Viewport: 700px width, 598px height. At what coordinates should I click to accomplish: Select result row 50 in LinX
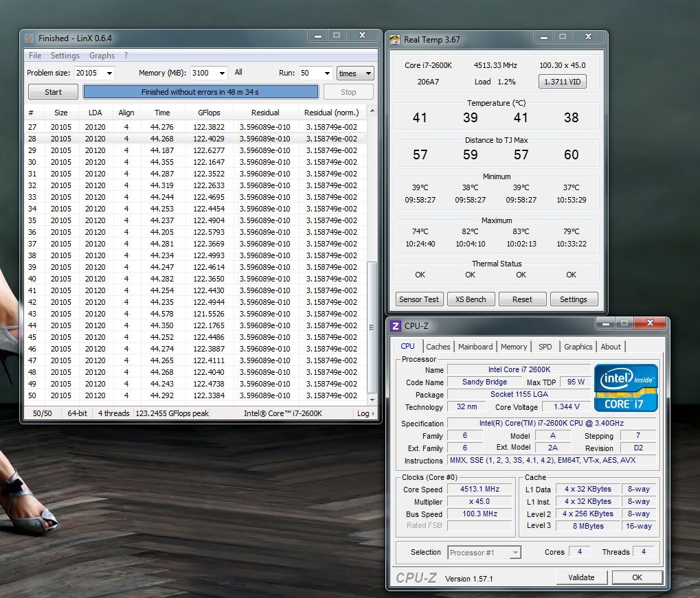pyautogui.click(x=196, y=396)
